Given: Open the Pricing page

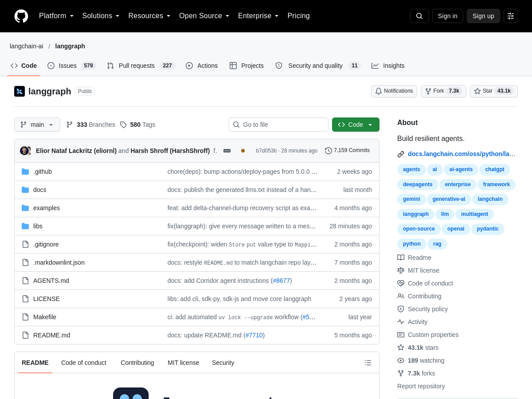Looking at the screenshot, I should 299,16.
